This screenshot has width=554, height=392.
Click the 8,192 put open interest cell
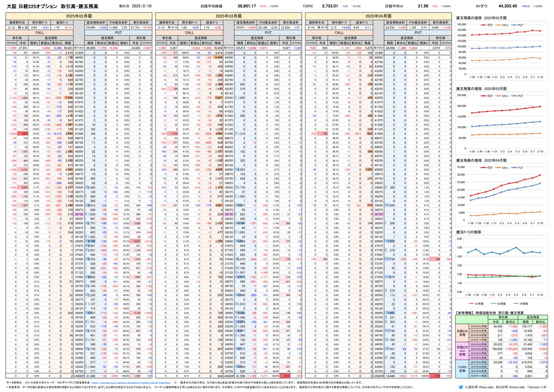(90, 241)
